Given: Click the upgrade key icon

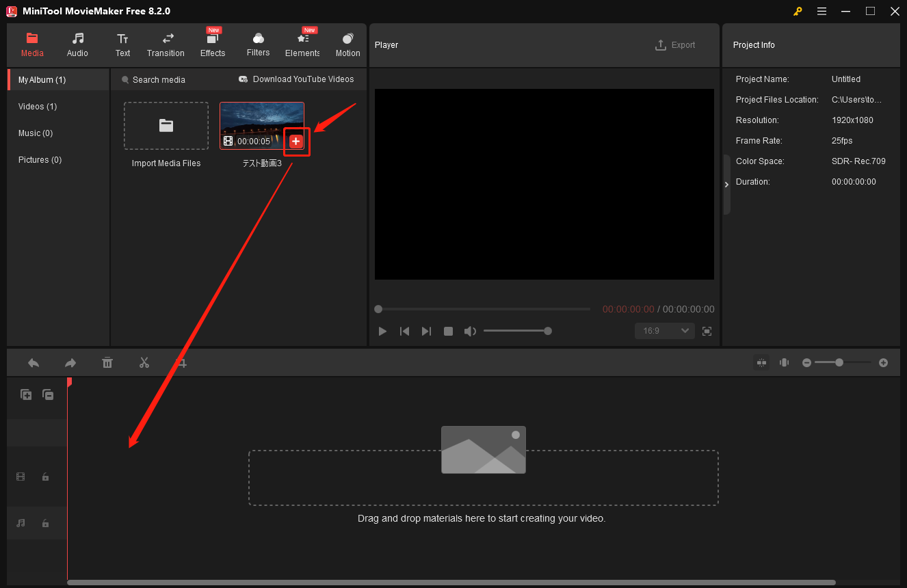Looking at the screenshot, I should point(797,11).
